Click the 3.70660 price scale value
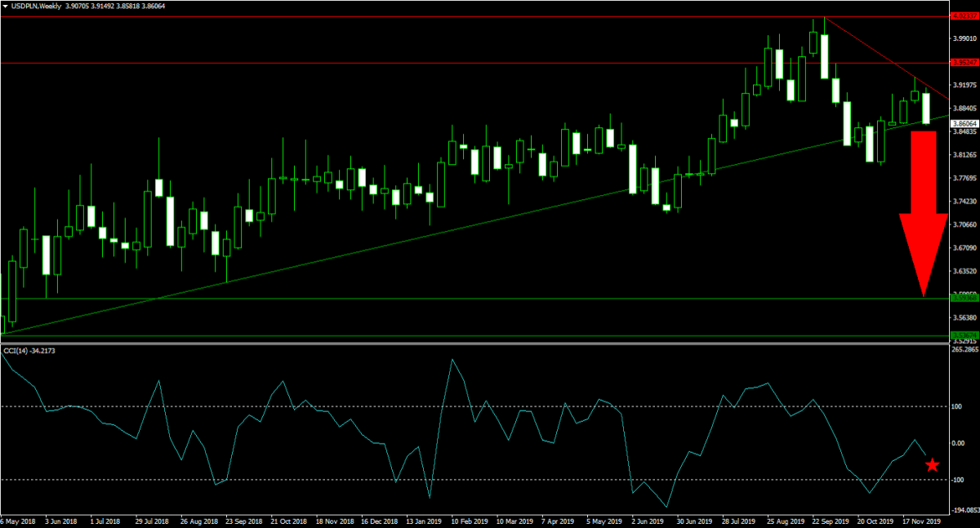 (965, 224)
